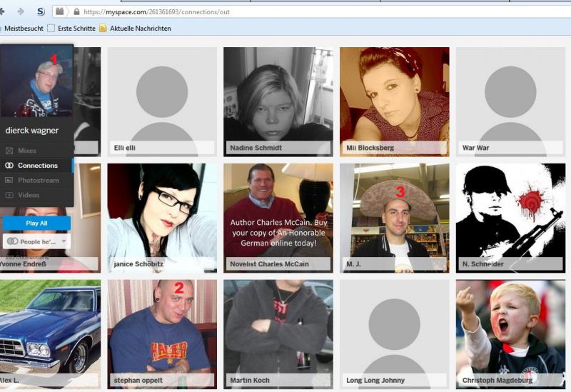This screenshot has width=571, height=392.
Task: Click the S site identity icon
Action: pos(41,11)
